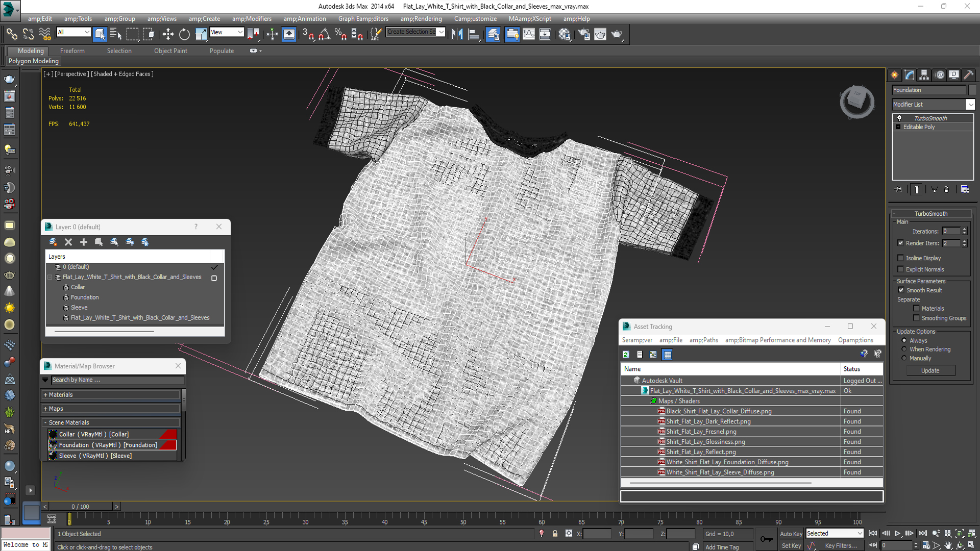Click the ViewCube in the viewport
980x551 pixels.
(857, 102)
